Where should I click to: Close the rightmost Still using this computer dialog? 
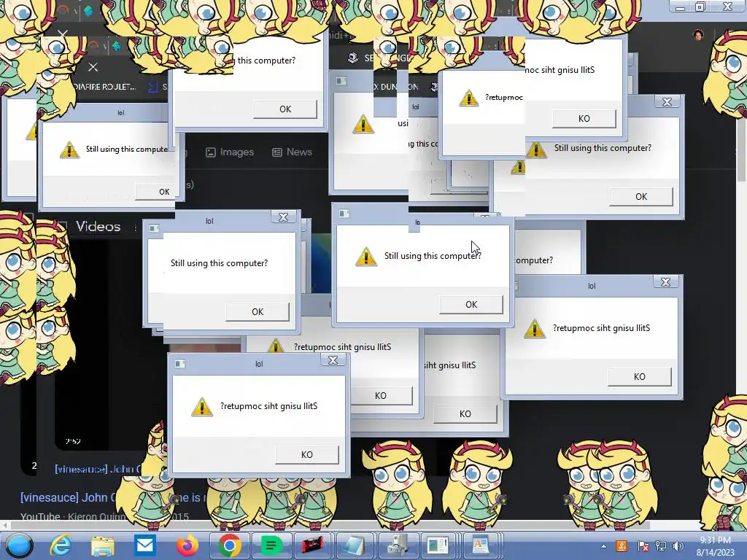[667, 102]
